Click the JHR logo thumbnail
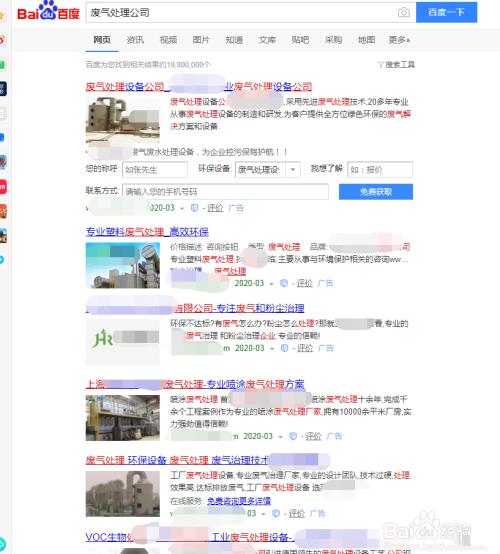Screen dimensions: 500x554 pyautogui.click(x=123, y=341)
